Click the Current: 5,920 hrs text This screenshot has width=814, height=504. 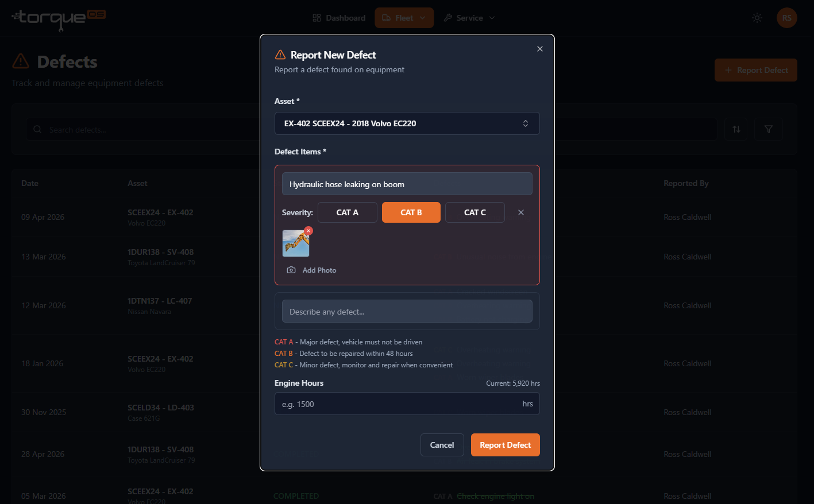coord(513,383)
